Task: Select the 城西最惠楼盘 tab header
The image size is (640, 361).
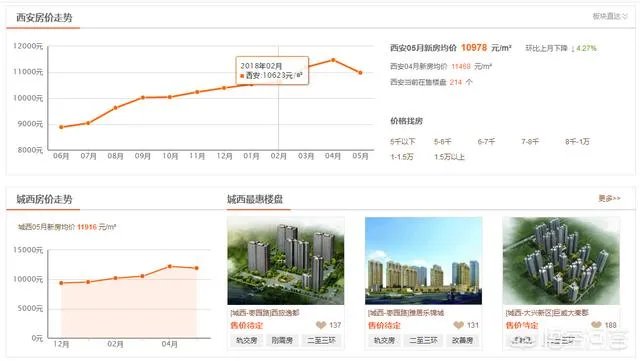Action: click(255, 199)
